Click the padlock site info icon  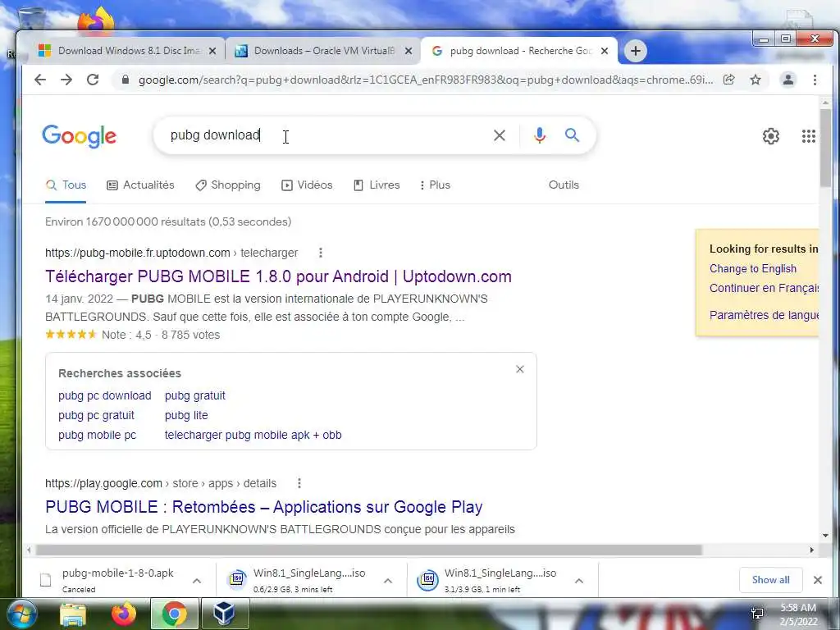click(x=126, y=80)
